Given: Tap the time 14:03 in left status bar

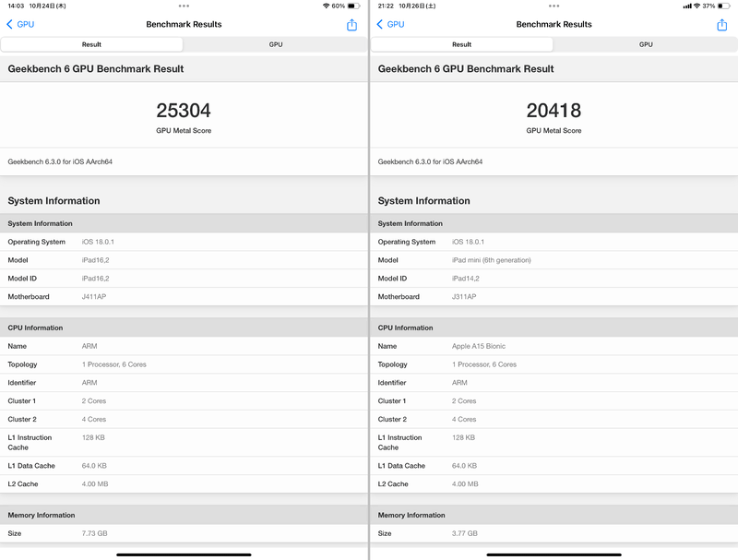Looking at the screenshot, I should pos(16,6).
